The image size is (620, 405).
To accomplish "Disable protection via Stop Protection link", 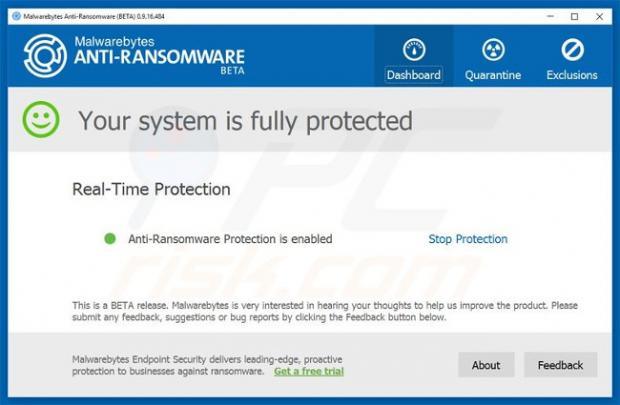I will pos(468,239).
